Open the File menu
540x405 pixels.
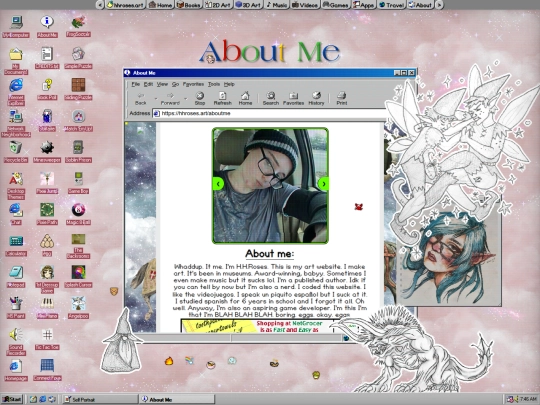click(x=135, y=84)
